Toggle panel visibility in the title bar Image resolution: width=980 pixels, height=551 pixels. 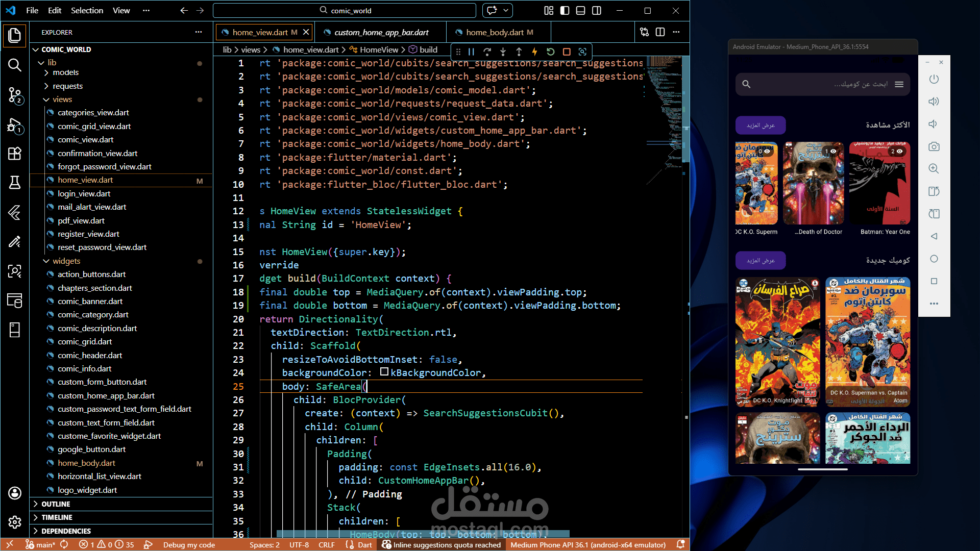pyautogui.click(x=580, y=10)
